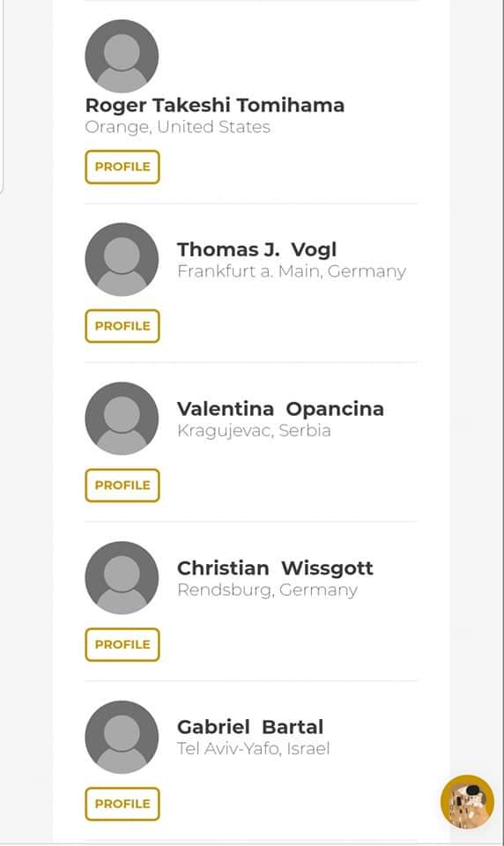Image resolution: width=504 pixels, height=846 pixels.
Task: Click Valentina Opancina's avatar placeholder
Action: 122,419
